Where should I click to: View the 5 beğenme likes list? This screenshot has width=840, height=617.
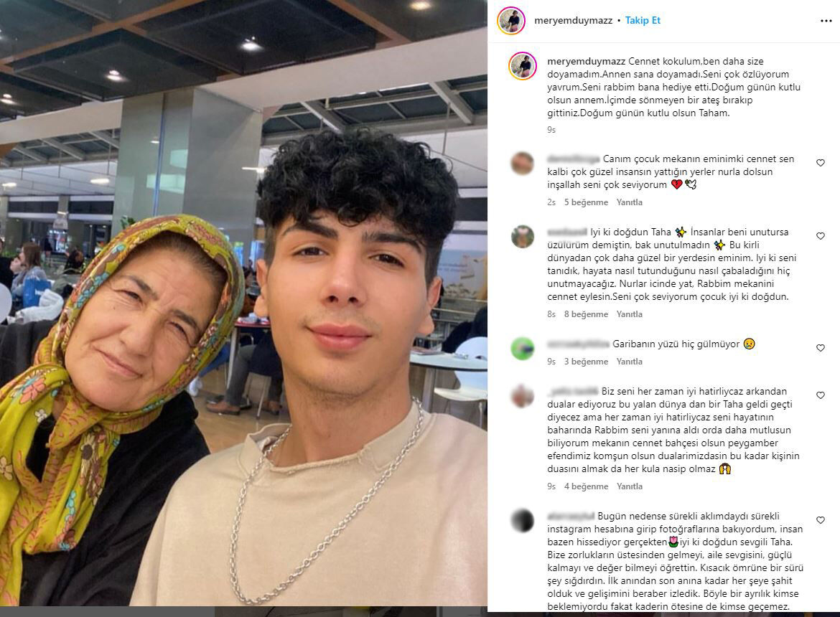[x=586, y=202]
